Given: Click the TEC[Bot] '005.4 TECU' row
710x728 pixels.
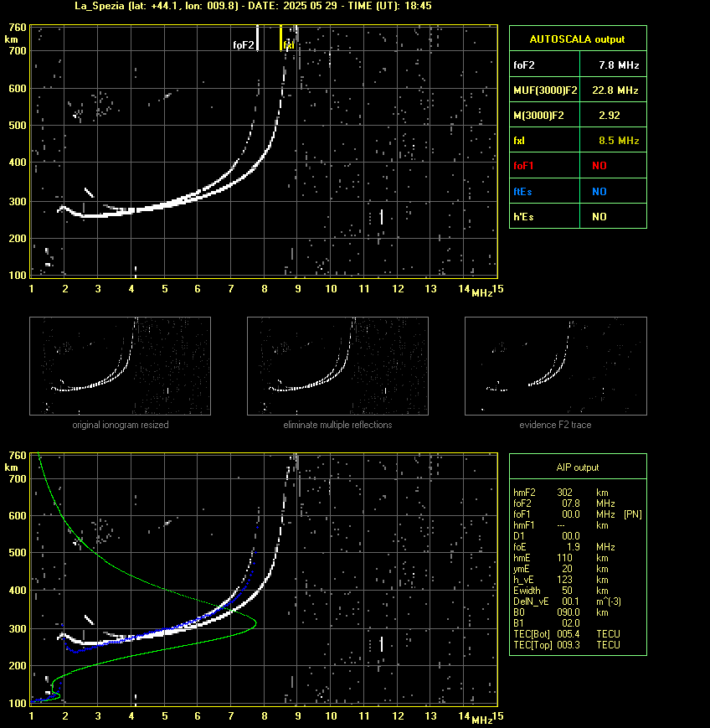Looking at the screenshot, I should (567, 634).
